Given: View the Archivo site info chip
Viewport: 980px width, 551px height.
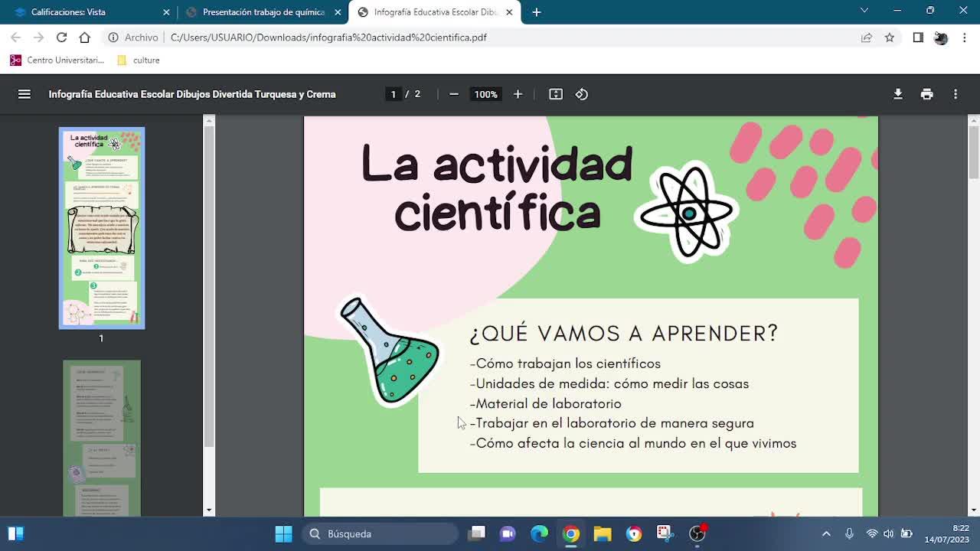Looking at the screenshot, I should click(x=133, y=37).
